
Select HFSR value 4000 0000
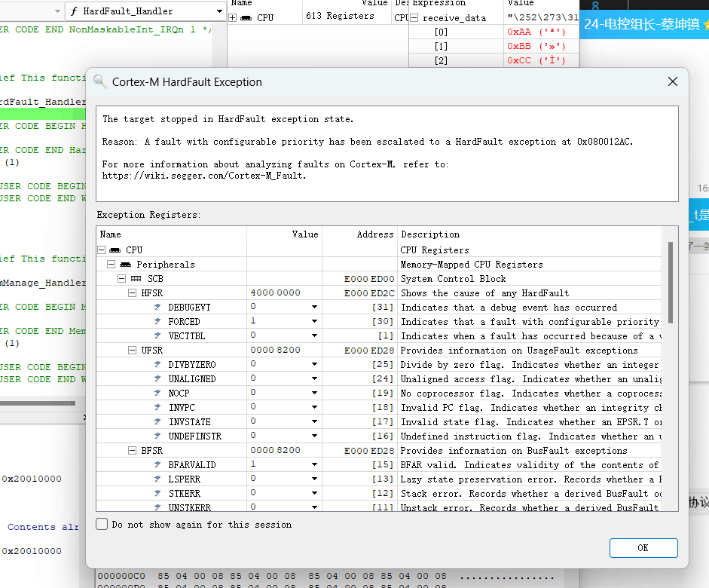pyautogui.click(x=275, y=292)
